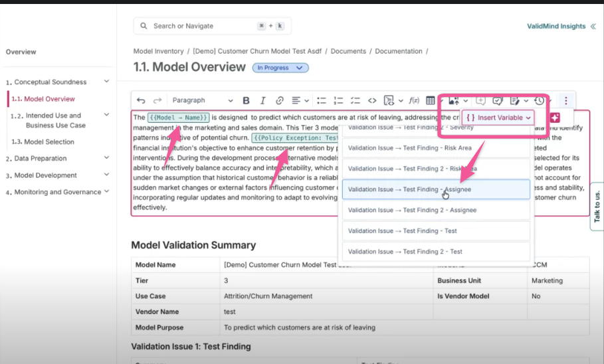Create a numbered list
Viewport: 604px width, 364px height.
click(338, 100)
